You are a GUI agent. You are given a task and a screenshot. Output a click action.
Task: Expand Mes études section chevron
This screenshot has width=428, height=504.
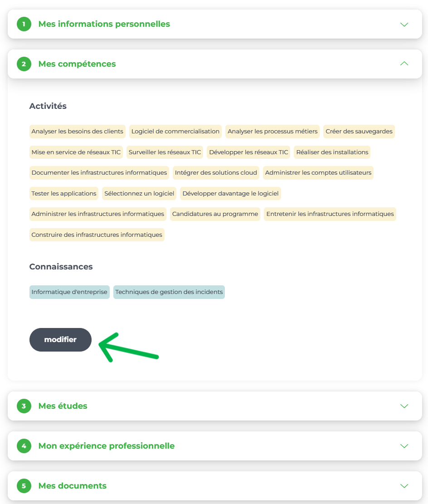[x=404, y=406]
